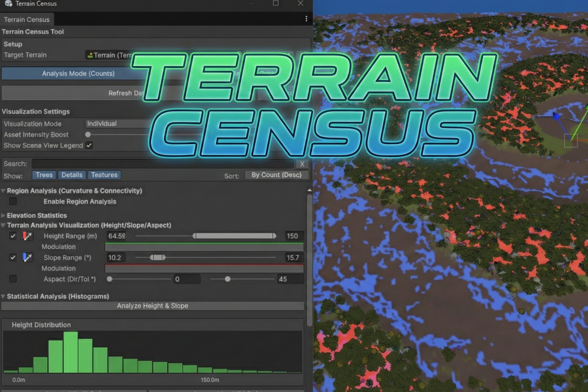Click the maximize window square icon
Image resolution: width=588 pixels, height=392 pixels.
[x=275, y=3]
